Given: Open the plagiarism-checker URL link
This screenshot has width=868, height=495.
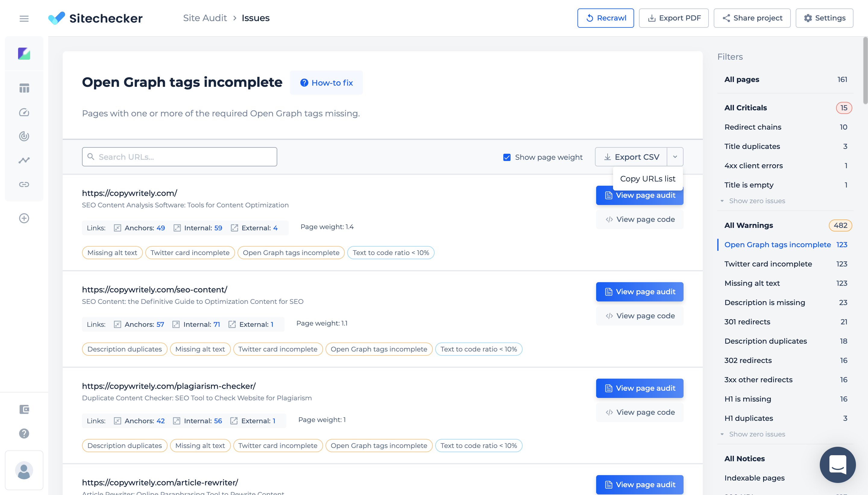Looking at the screenshot, I should (169, 386).
